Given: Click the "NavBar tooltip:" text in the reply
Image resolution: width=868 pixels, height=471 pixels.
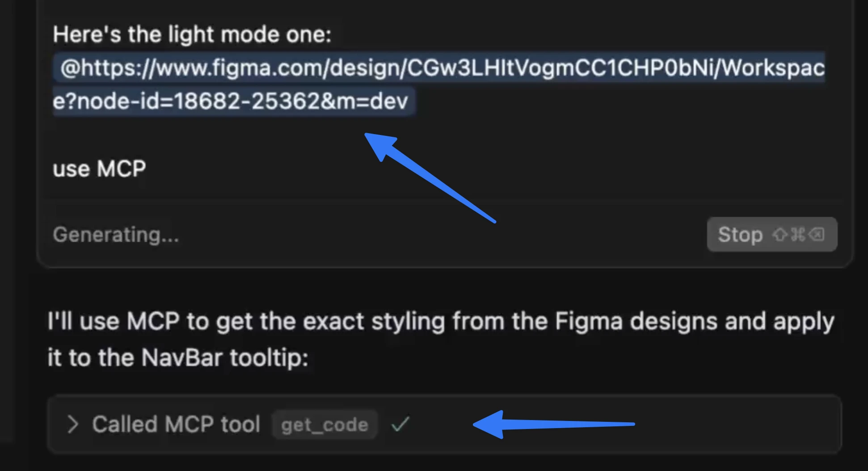Looking at the screenshot, I should point(224,357).
